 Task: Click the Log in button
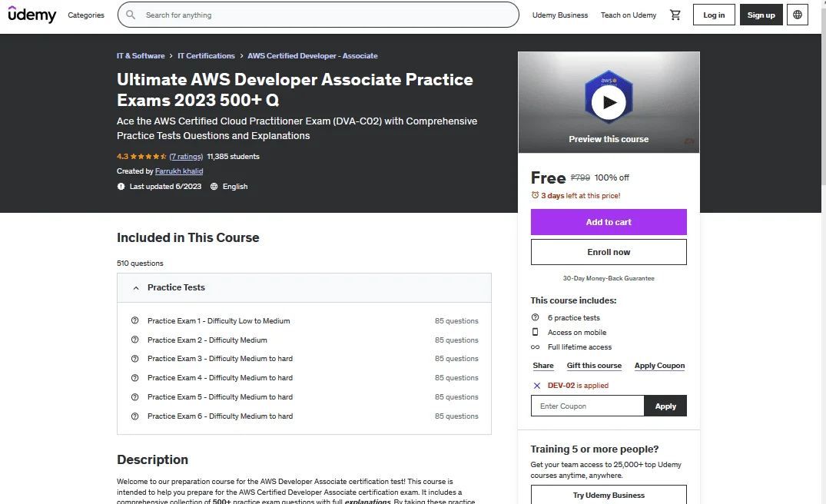(714, 15)
